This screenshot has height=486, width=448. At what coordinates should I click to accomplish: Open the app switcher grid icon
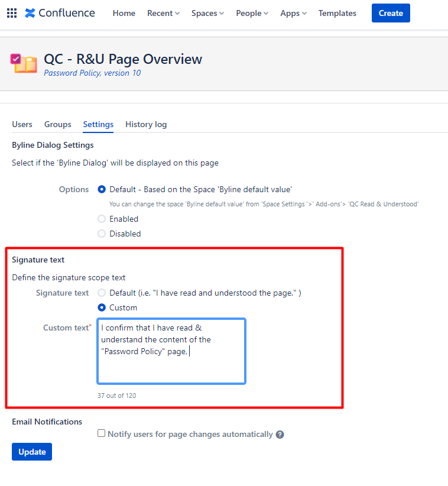(12, 13)
